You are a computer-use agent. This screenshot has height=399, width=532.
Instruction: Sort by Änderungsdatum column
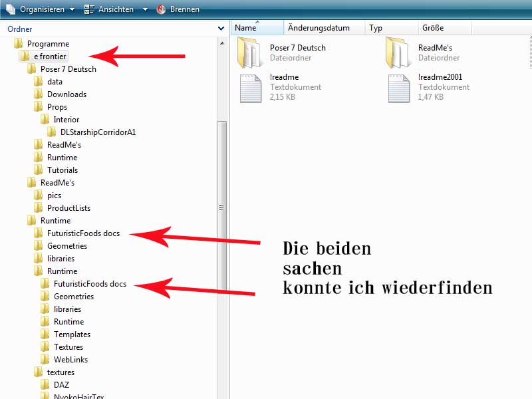pos(325,28)
